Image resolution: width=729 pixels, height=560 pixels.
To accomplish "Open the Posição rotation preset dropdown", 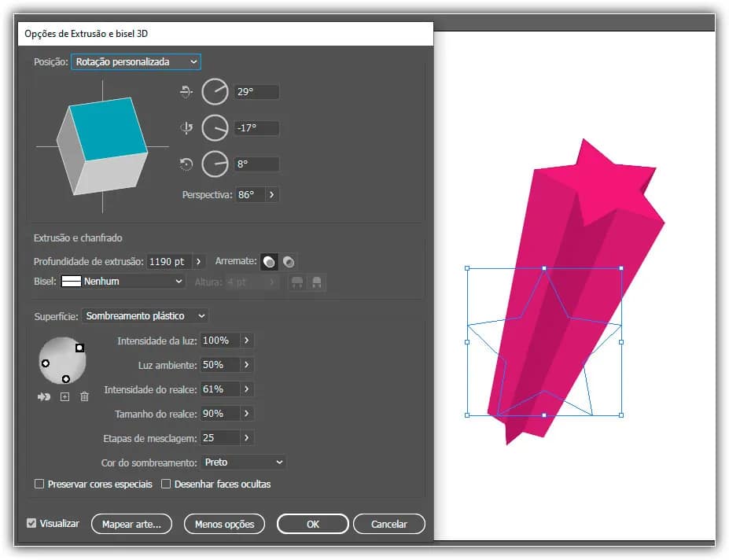I will (136, 62).
